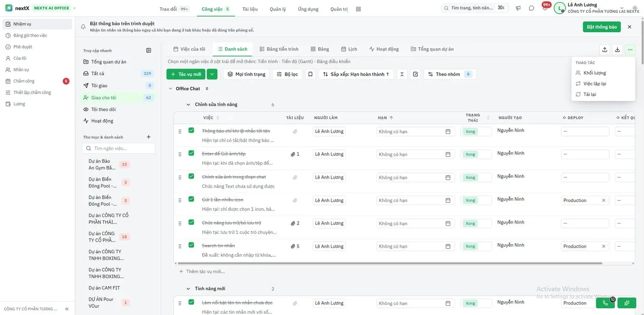Image resolution: width=644 pixels, height=315 pixels.
Task: Open the notifications bell with 99+ badge
Action: (x=545, y=8)
